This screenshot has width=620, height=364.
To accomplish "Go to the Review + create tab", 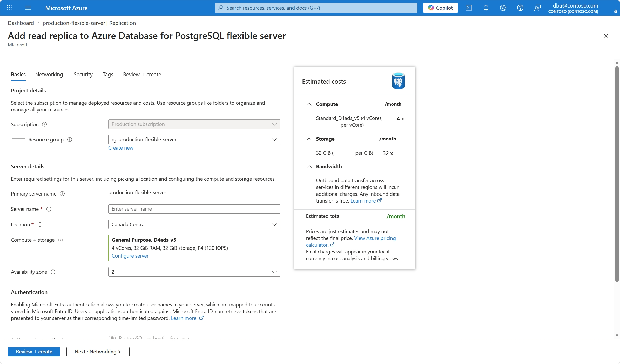I will pyautogui.click(x=142, y=75).
